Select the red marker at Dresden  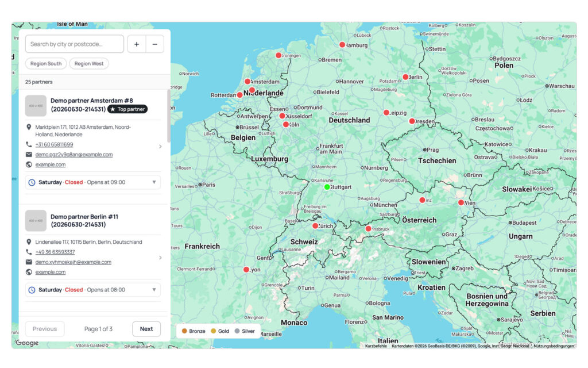pyautogui.click(x=412, y=121)
